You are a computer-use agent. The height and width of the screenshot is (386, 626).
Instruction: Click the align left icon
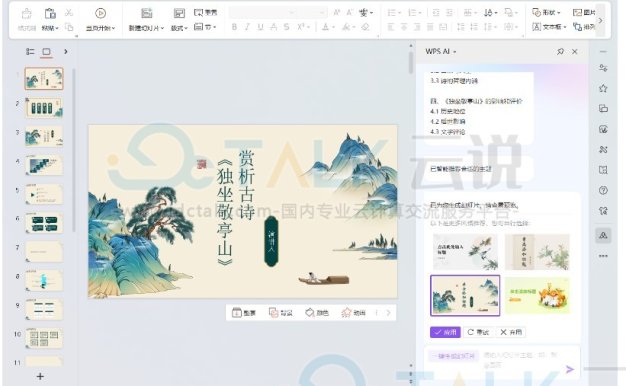tap(391, 27)
